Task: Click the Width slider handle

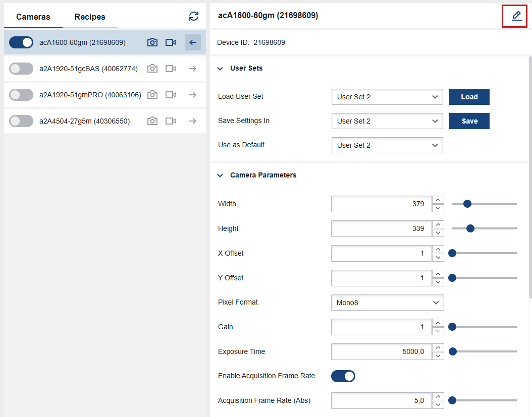Action: click(467, 204)
